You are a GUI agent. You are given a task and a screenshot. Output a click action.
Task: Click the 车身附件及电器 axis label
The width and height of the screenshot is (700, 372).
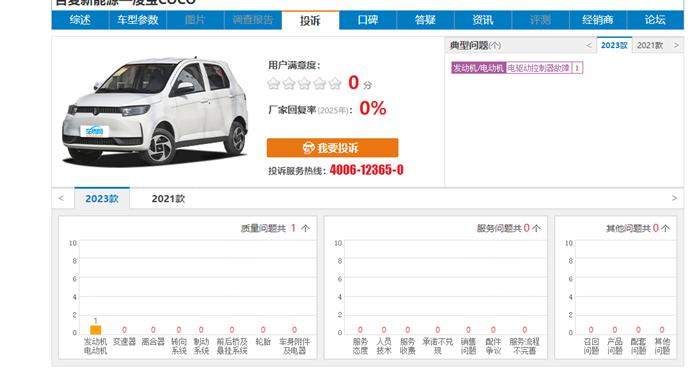[295, 346]
